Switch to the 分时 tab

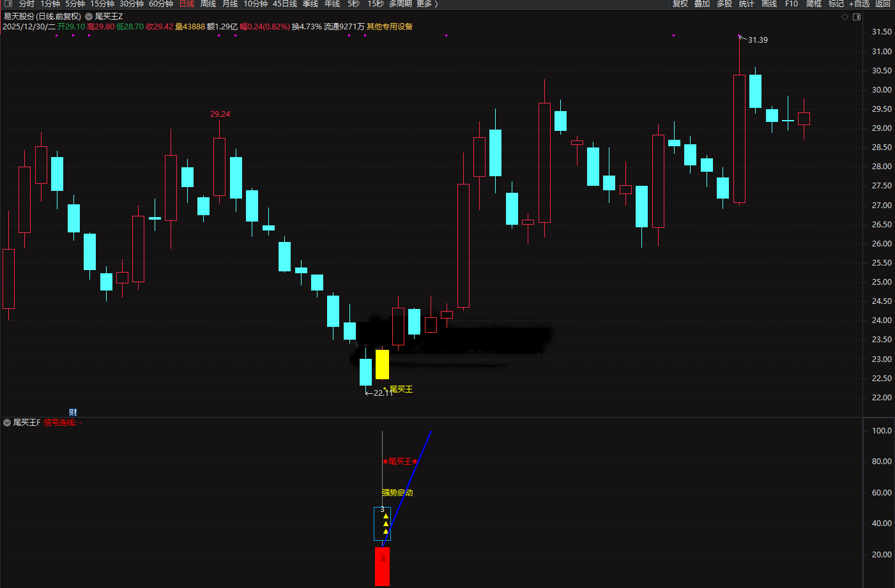click(x=27, y=4)
